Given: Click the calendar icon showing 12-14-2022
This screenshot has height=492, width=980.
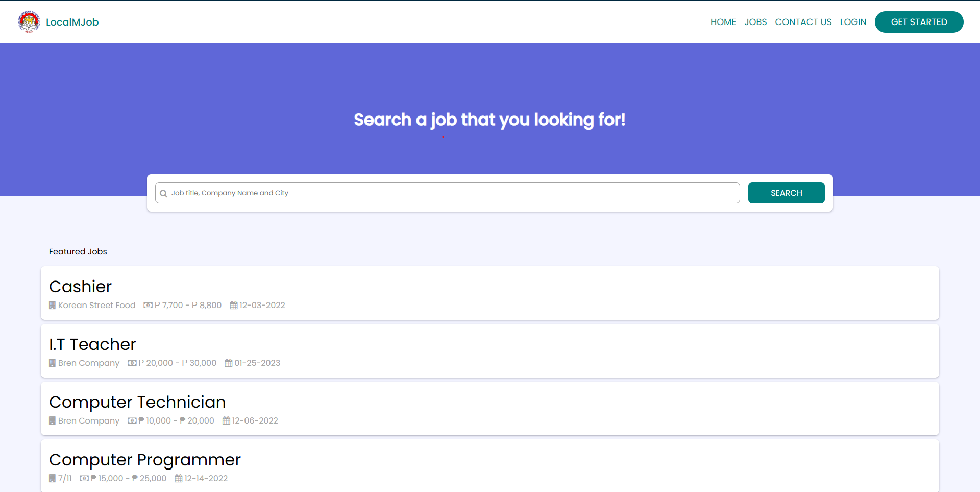Looking at the screenshot, I should pyautogui.click(x=178, y=478).
